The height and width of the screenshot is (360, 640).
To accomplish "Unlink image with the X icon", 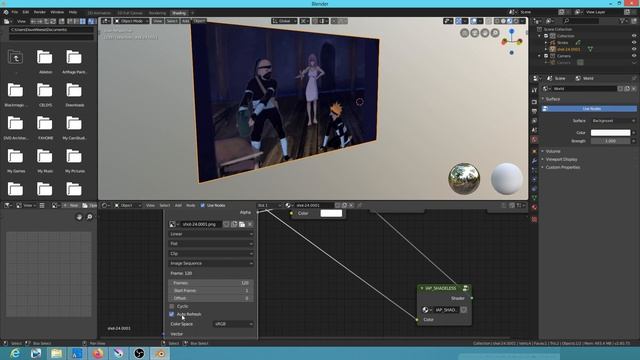I will point(250,224).
